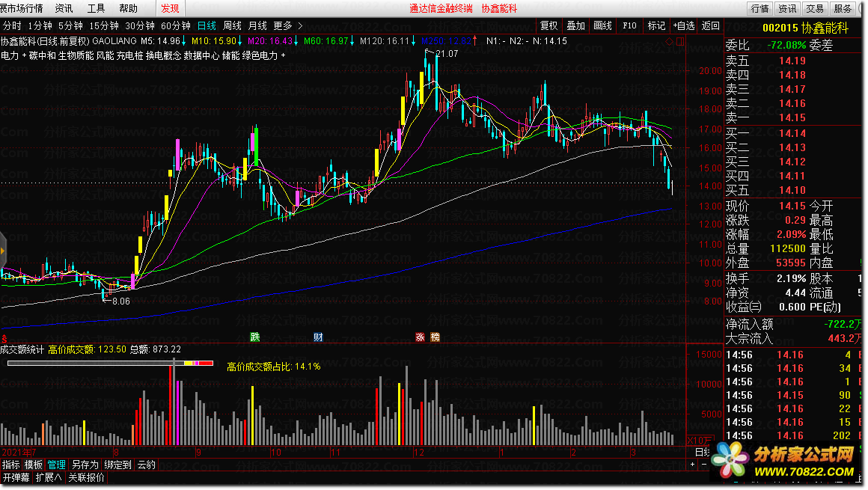Switch to 月线 monthly period
This screenshot has height=490, width=868.
click(258, 26)
